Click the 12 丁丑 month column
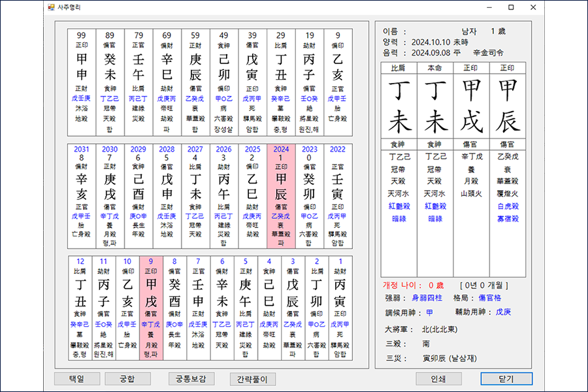This screenshot has height=392, width=588. (81, 307)
